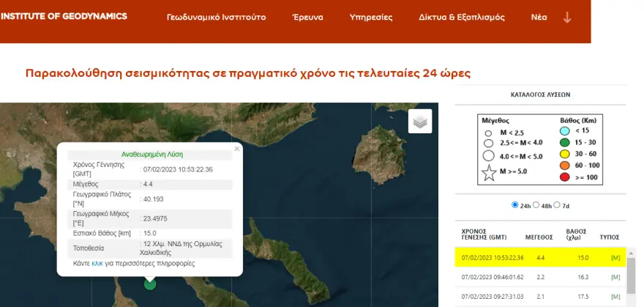
Task: Open the Έρευνα menu
Action: tap(307, 17)
